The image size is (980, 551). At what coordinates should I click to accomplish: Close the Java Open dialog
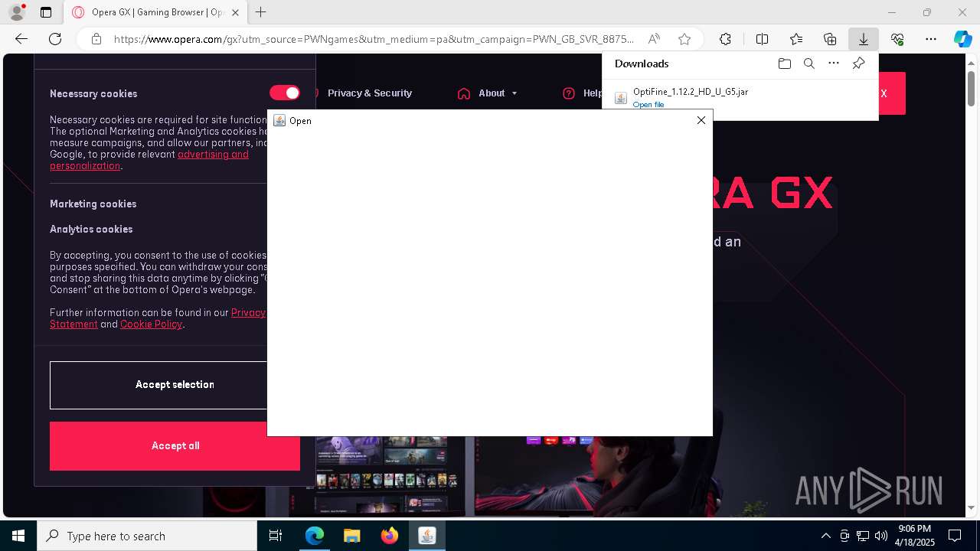pos(701,120)
